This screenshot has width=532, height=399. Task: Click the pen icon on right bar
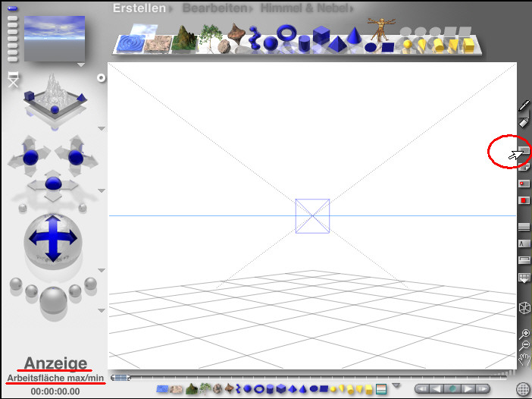point(524,105)
